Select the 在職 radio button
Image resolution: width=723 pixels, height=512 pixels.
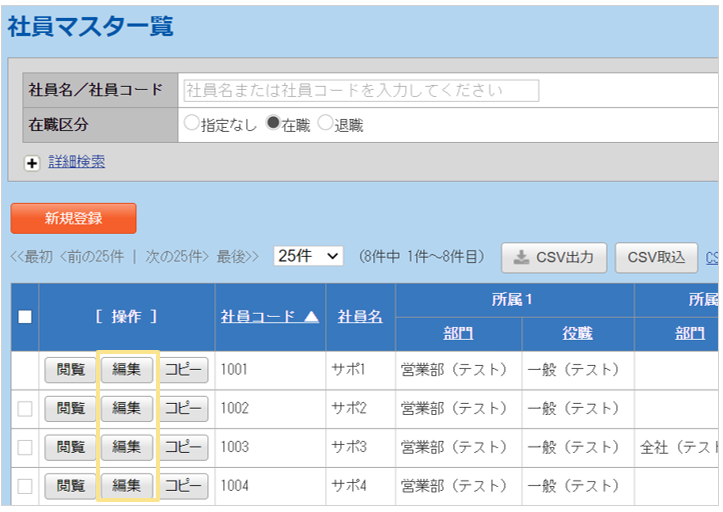273,124
